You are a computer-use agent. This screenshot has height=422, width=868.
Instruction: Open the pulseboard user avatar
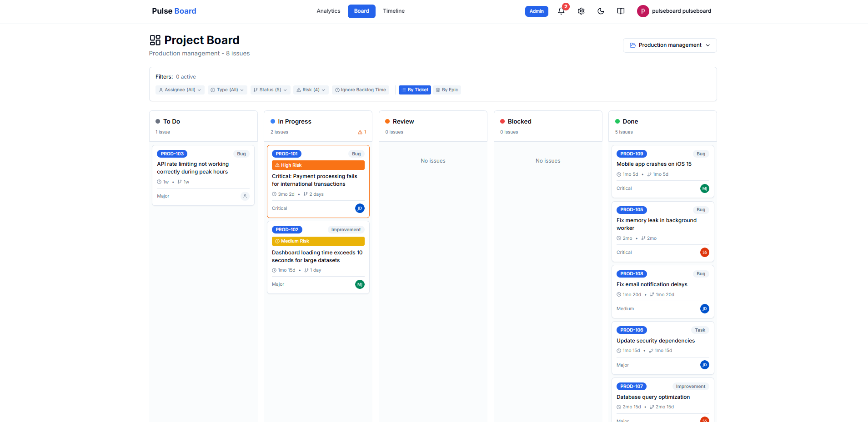pyautogui.click(x=642, y=11)
